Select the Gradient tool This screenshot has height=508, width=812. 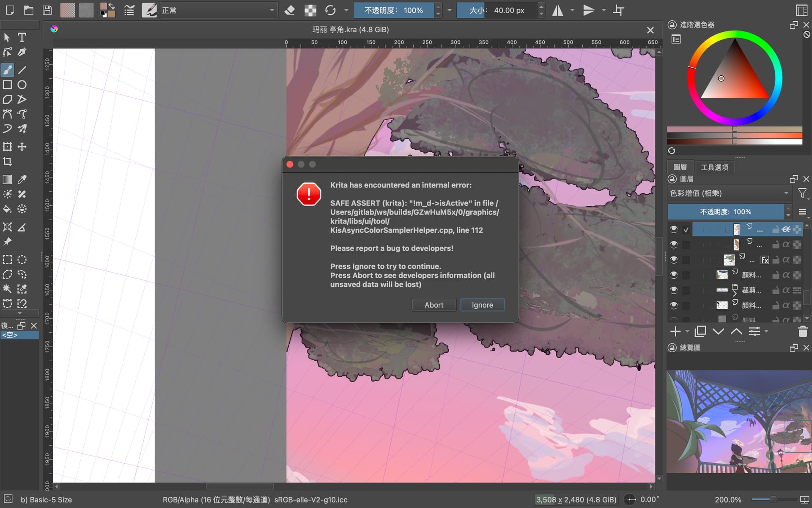7,179
